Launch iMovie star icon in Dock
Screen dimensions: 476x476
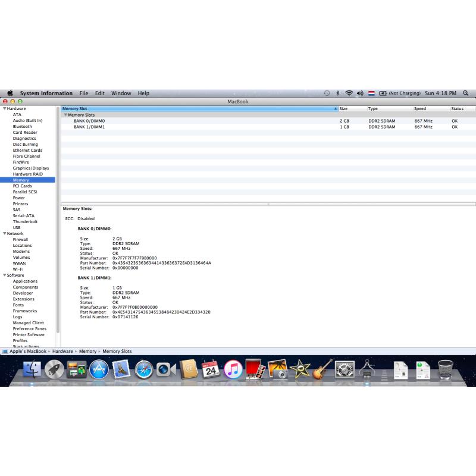300,369
